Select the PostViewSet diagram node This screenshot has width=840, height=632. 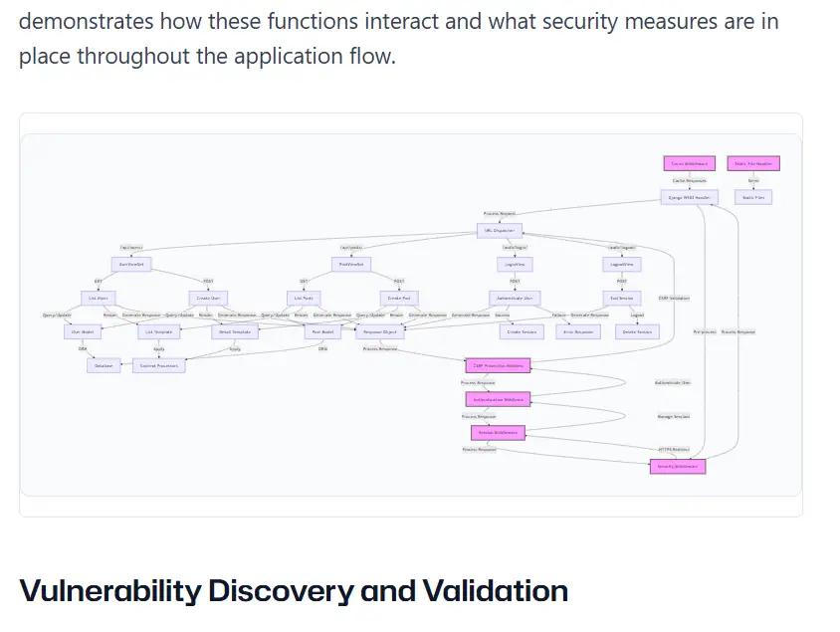tap(350, 264)
